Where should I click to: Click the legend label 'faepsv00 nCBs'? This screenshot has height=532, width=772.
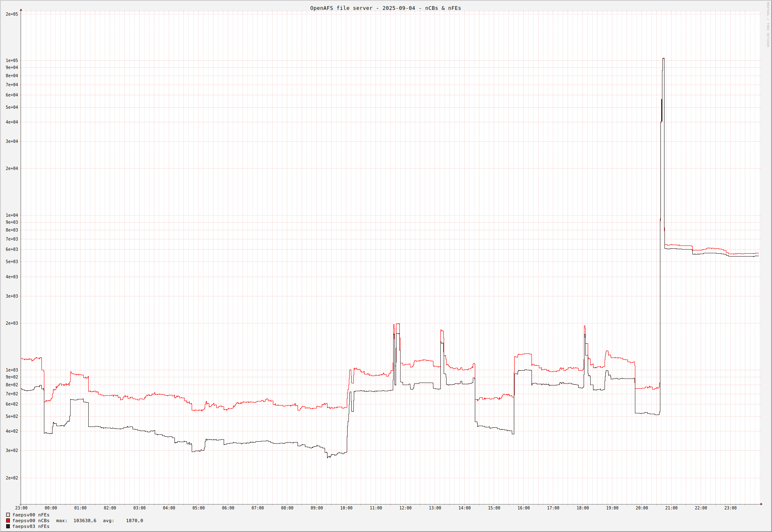31,521
